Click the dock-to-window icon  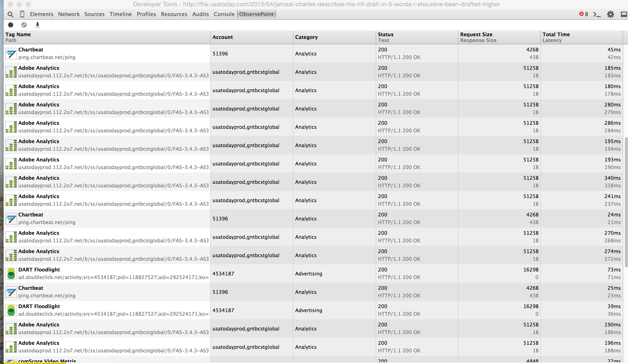pos(624,15)
